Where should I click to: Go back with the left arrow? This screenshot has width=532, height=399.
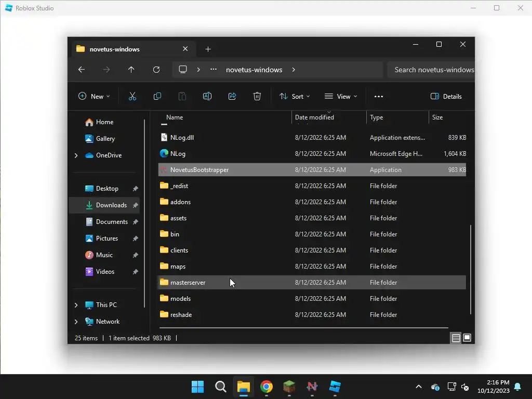coord(82,70)
